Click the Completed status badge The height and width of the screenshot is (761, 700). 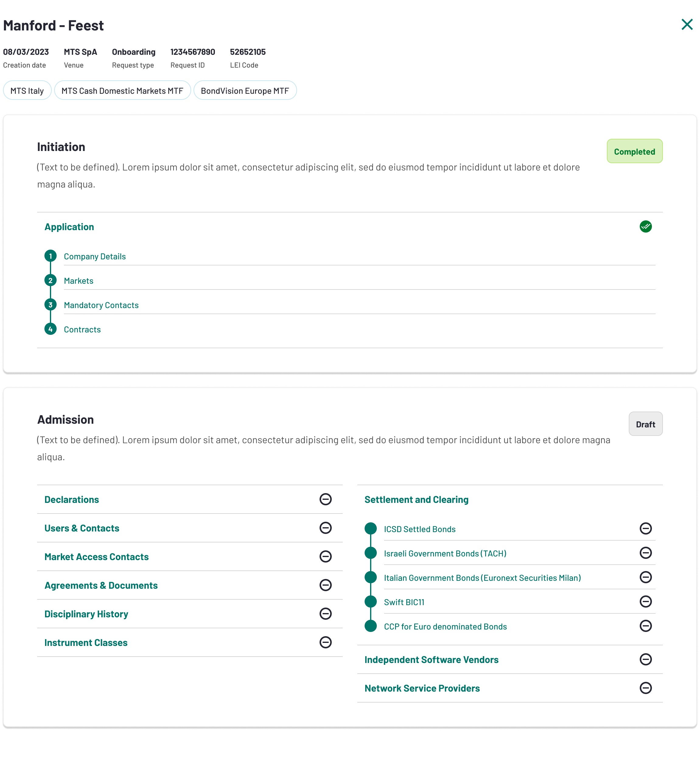click(635, 152)
